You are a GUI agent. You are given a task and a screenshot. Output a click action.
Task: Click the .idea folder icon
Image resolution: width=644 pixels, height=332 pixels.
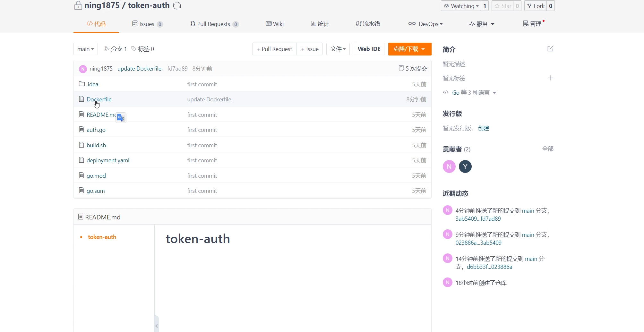coord(82,84)
